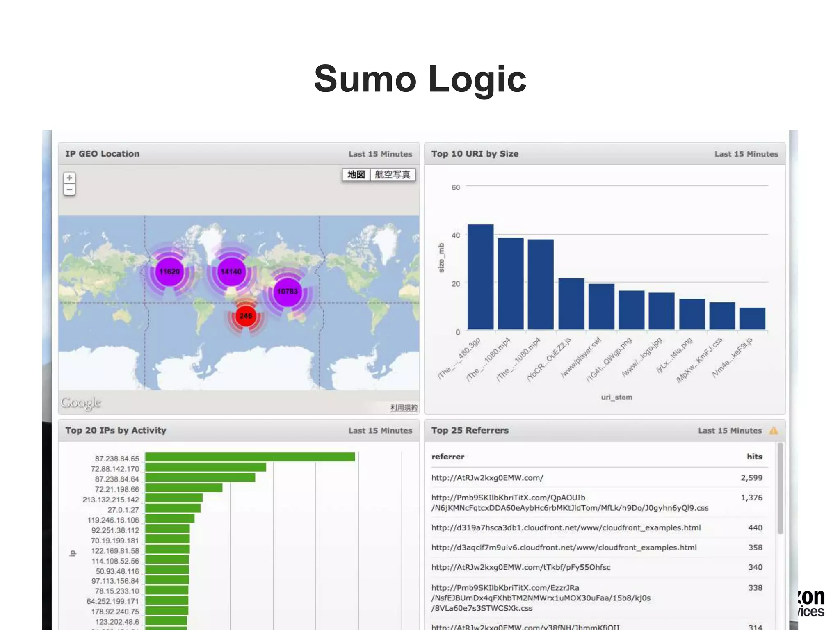Click IP label 27.0.1.27
The height and width of the screenshot is (630, 840).
[123, 510]
